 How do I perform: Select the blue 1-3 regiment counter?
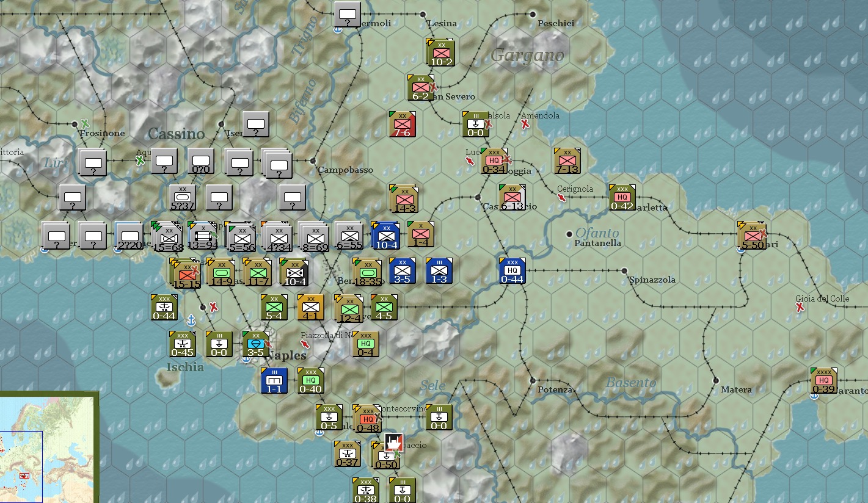tap(439, 271)
